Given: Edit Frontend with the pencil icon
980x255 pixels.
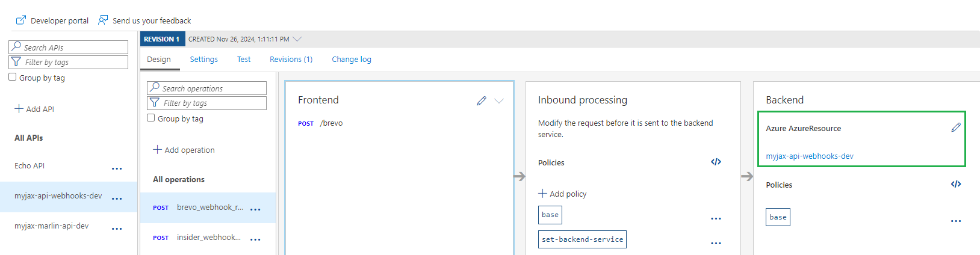Looking at the screenshot, I should pos(482,100).
